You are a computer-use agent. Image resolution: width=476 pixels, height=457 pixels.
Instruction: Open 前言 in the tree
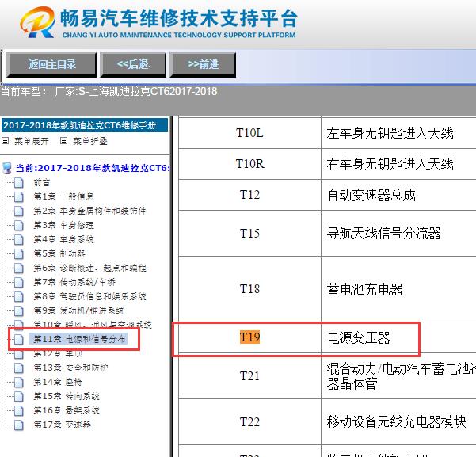tap(42, 182)
